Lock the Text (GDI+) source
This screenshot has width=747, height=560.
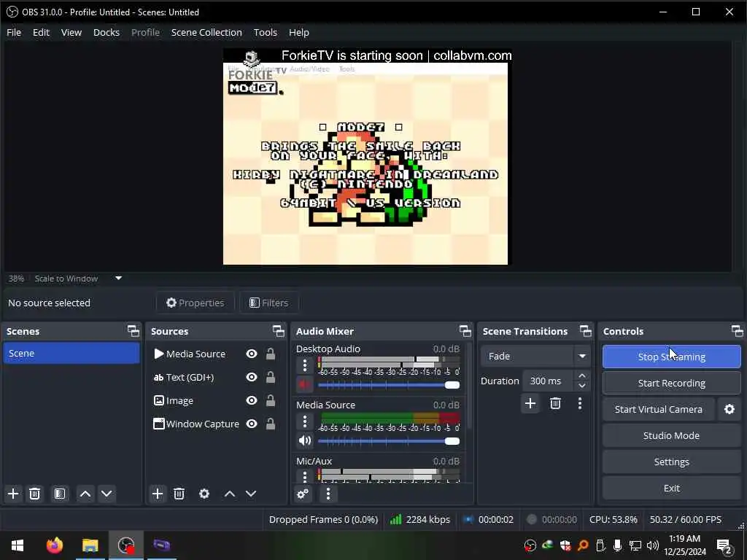270,377
